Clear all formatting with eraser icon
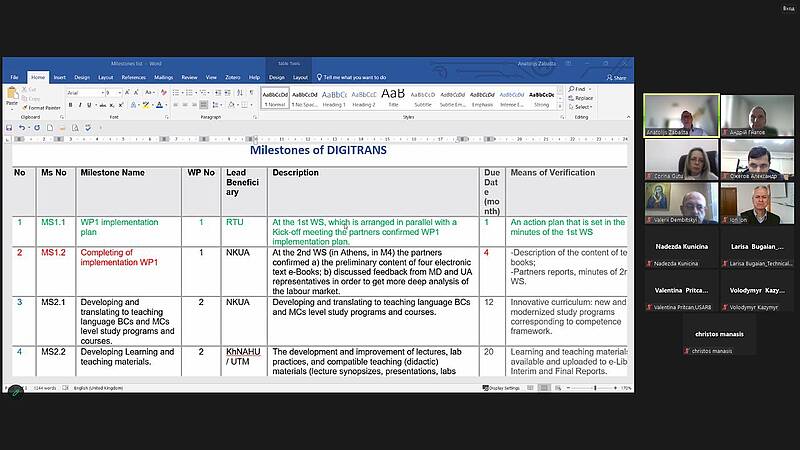The image size is (800, 450). pos(164,92)
